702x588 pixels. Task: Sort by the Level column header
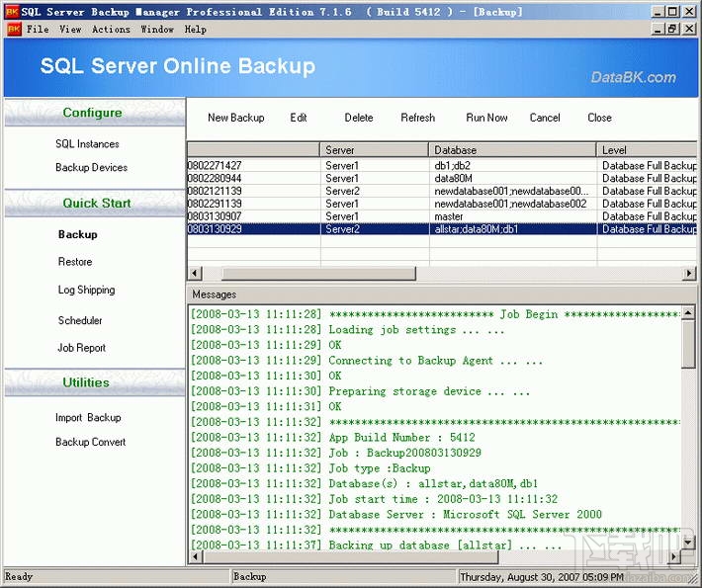point(647,150)
